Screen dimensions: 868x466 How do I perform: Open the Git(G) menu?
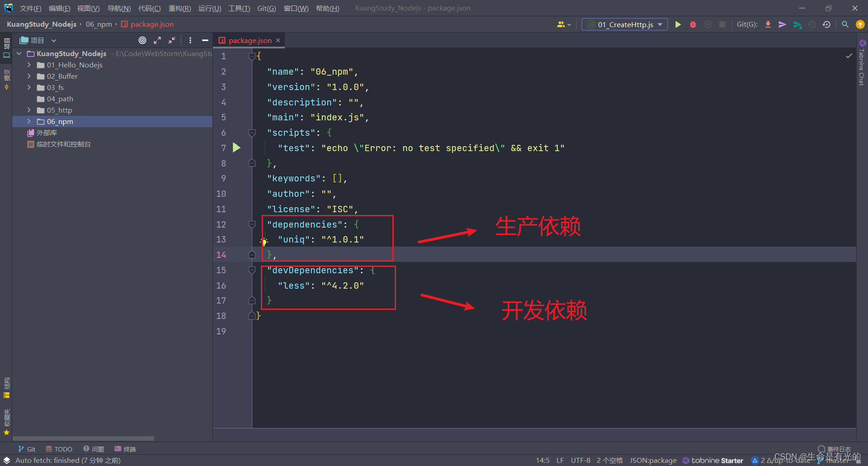(x=266, y=8)
